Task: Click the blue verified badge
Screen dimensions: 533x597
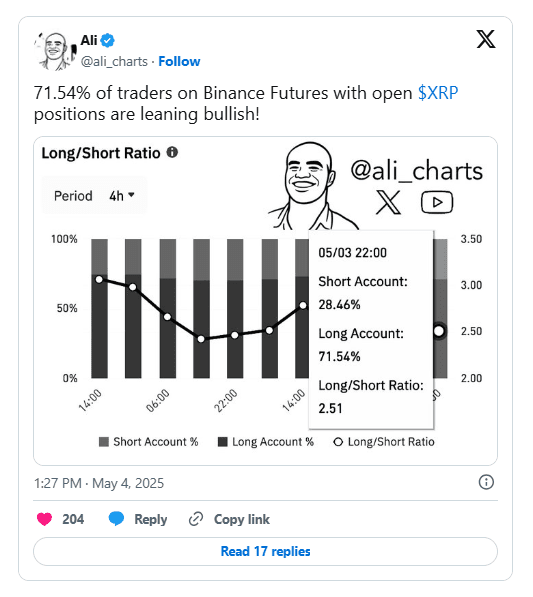Action: [108, 40]
